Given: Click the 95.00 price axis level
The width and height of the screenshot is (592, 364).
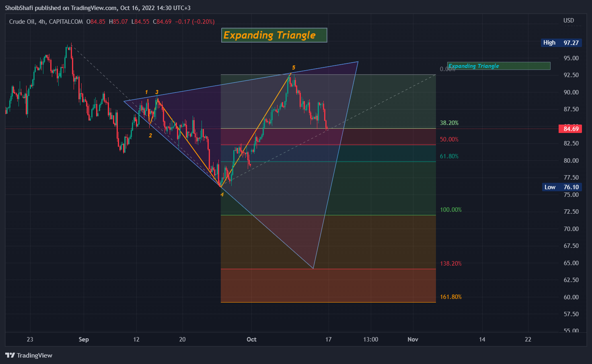Looking at the screenshot, I should (x=571, y=58).
